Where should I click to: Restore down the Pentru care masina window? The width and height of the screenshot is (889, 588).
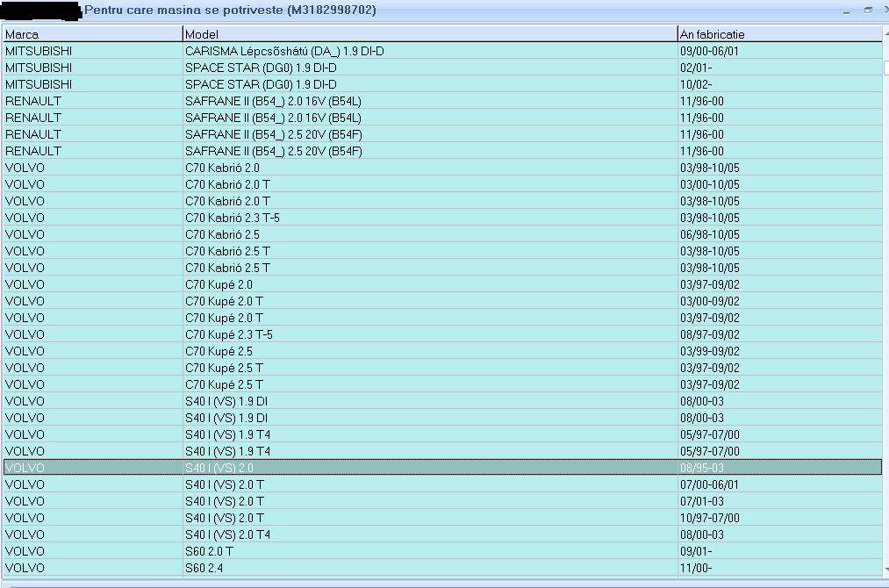[868, 11]
